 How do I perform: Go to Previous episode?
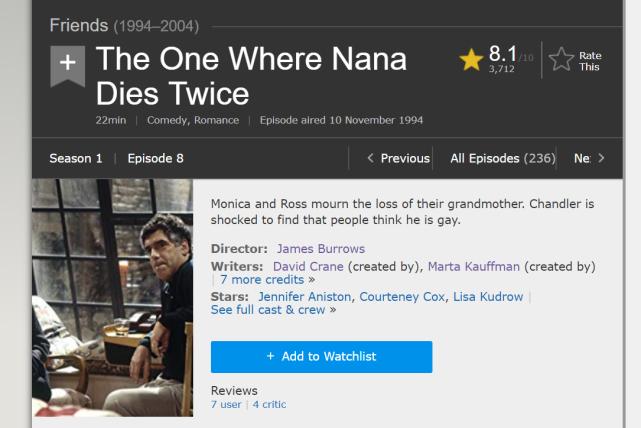(x=398, y=158)
